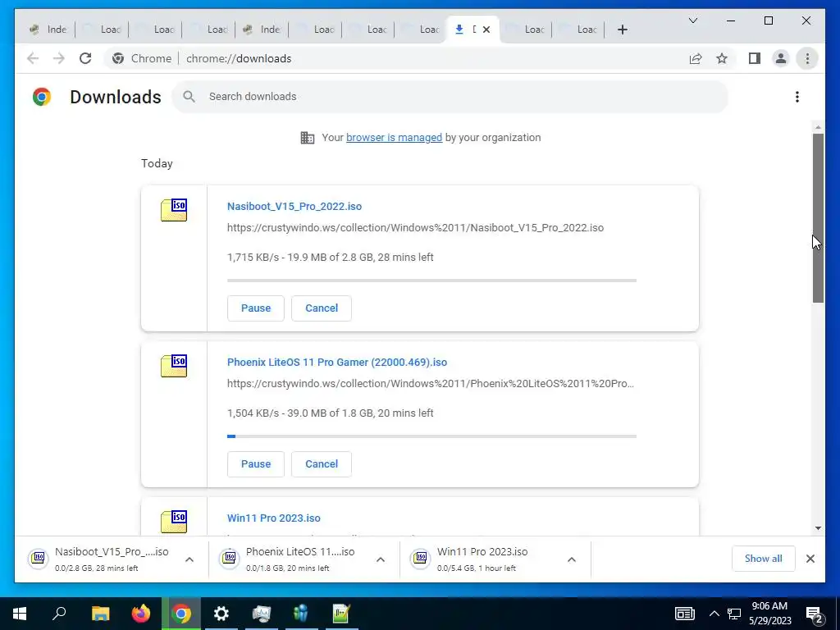Click the managed organization building icon

308,138
